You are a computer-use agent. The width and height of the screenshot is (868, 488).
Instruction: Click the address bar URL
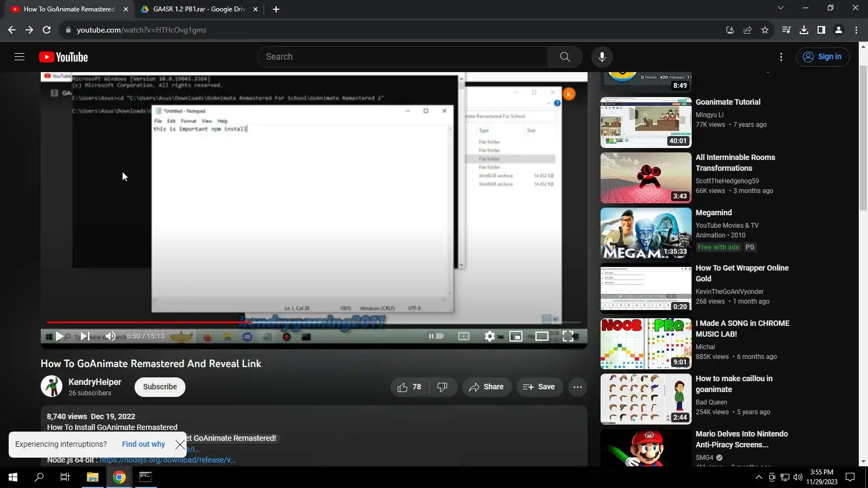[x=142, y=30]
